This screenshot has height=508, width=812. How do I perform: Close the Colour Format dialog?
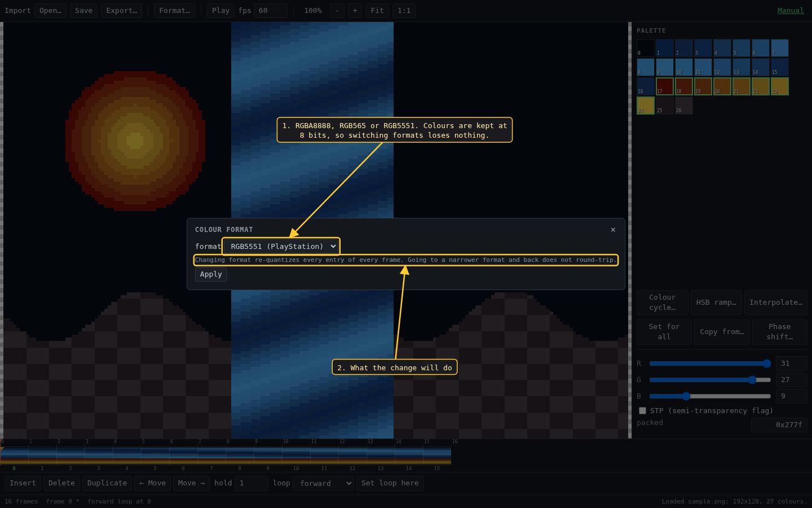click(613, 230)
